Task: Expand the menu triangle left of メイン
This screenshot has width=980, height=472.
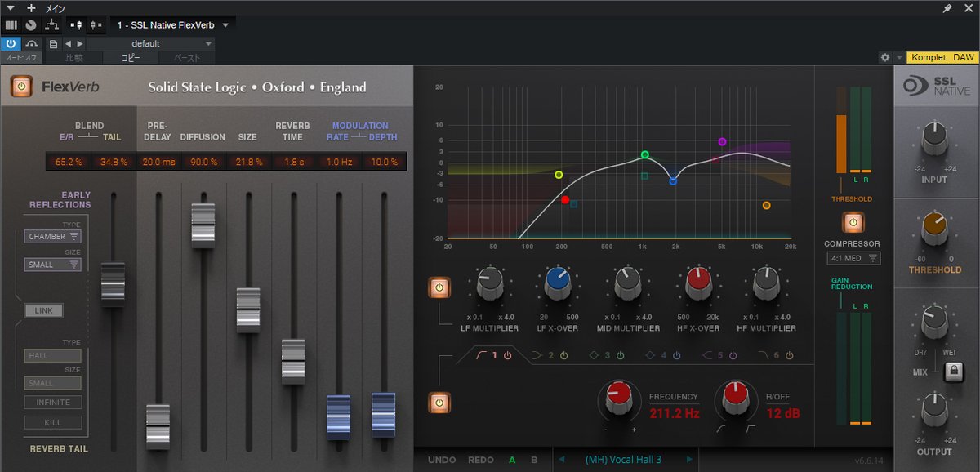Action: (11, 7)
